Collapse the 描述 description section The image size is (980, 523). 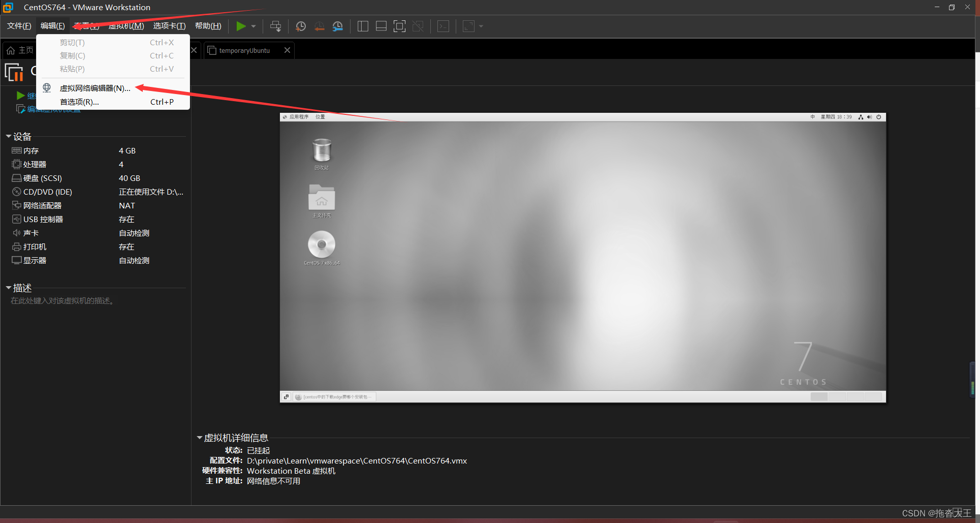click(x=9, y=288)
